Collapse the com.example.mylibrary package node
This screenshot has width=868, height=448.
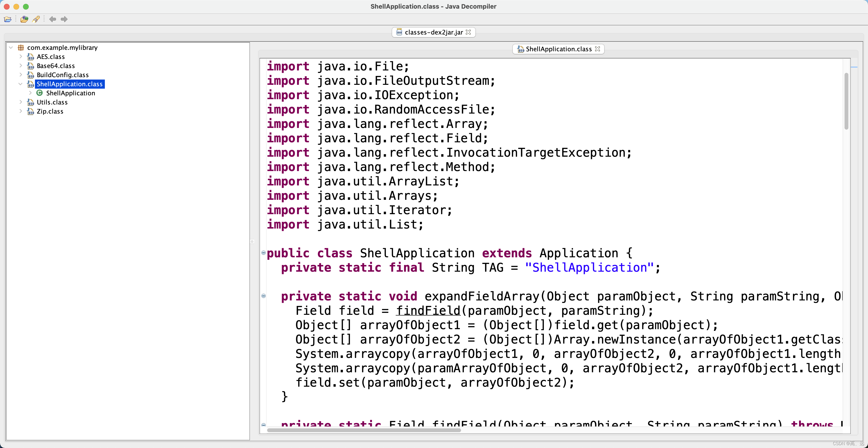coord(11,48)
